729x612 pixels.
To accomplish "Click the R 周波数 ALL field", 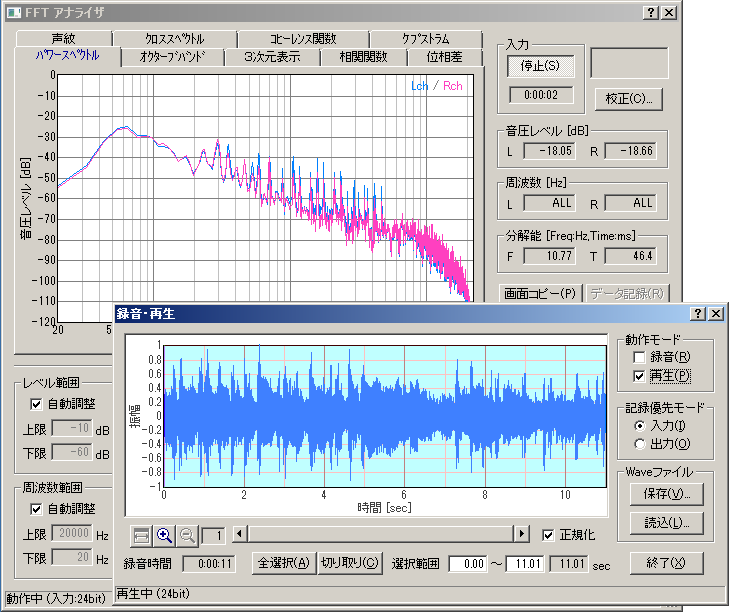I will (x=630, y=203).
